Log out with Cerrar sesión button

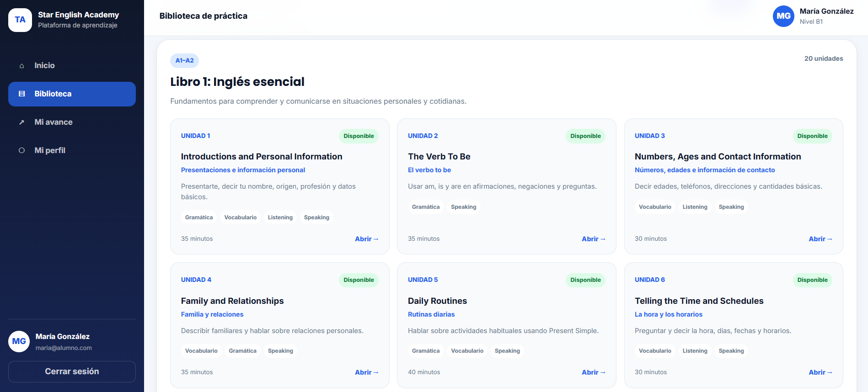tap(72, 371)
